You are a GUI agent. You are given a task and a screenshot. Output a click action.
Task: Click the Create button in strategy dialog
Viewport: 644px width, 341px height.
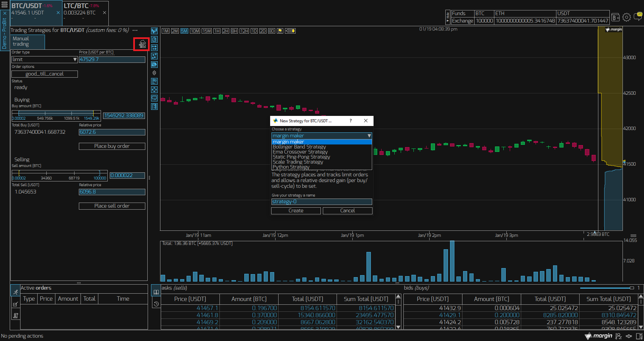tap(296, 211)
